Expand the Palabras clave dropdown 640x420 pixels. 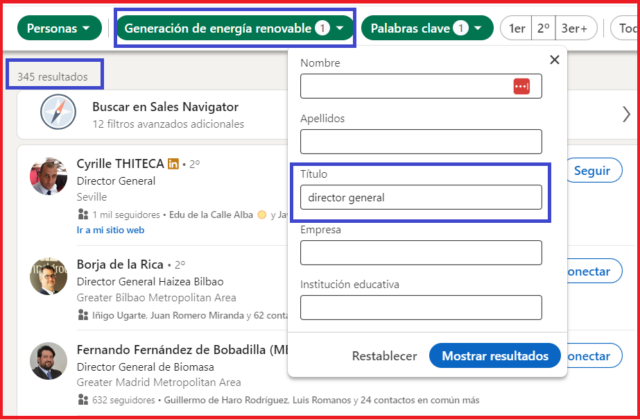click(427, 28)
